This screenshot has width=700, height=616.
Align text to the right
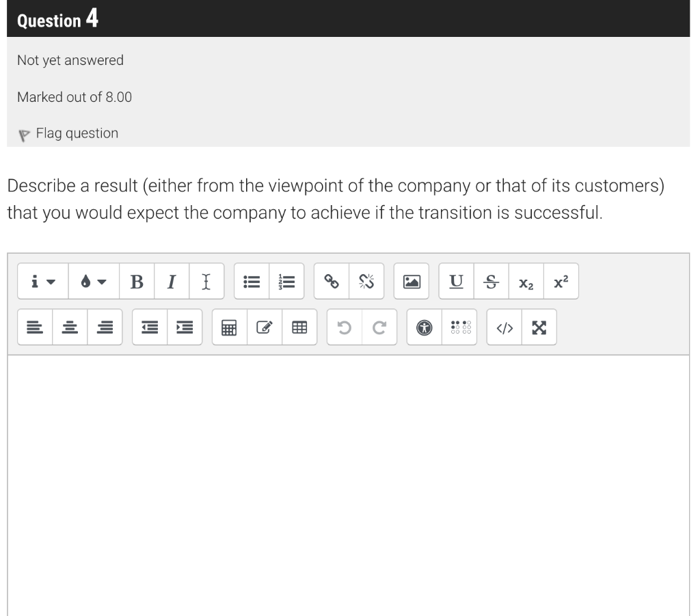[105, 327]
